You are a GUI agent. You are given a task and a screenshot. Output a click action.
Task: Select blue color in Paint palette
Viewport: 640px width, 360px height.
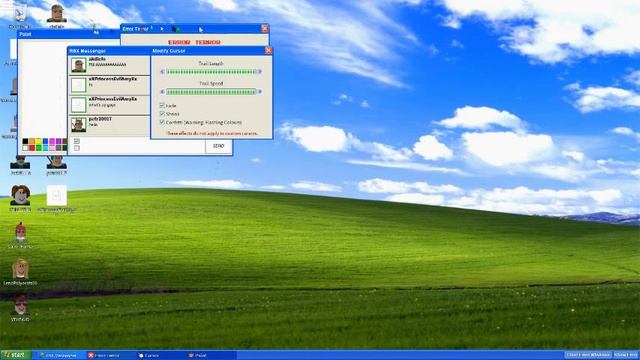point(45,141)
